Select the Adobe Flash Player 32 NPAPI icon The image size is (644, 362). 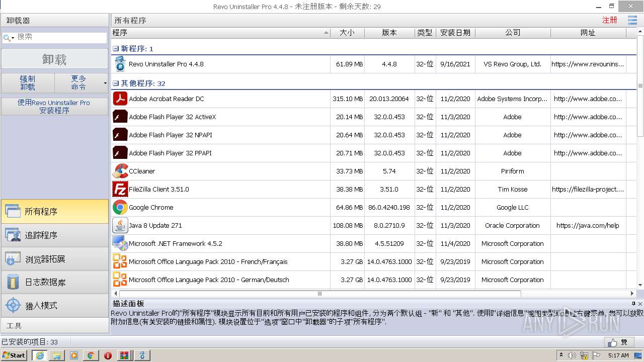[120, 135]
